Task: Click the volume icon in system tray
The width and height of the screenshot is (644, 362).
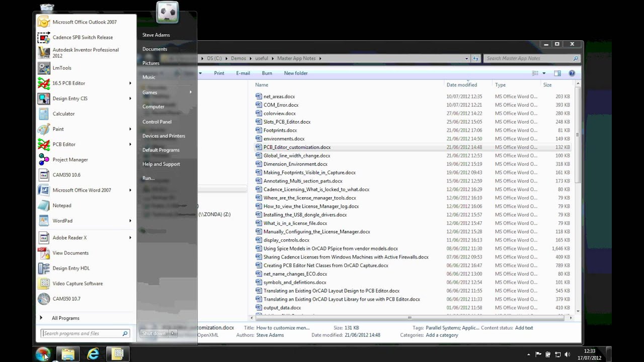Action: 567,354
